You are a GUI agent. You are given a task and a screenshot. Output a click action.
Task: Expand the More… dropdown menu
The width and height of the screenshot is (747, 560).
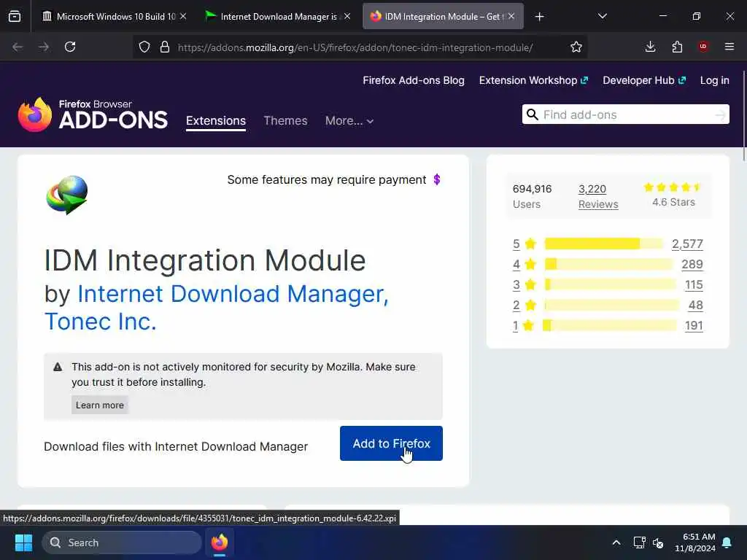(x=349, y=121)
